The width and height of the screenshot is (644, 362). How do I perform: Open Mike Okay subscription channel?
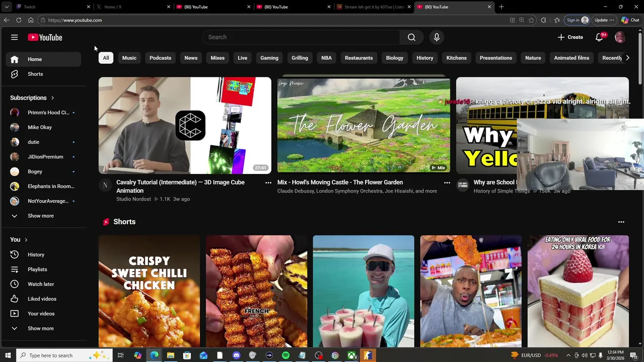pyautogui.click(x=44, y=127)
